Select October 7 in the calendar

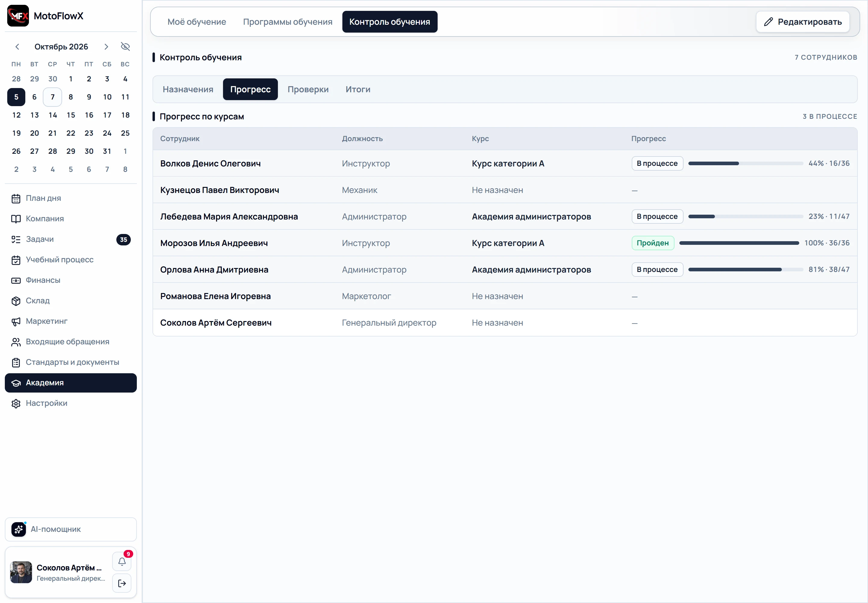[52, 97]
